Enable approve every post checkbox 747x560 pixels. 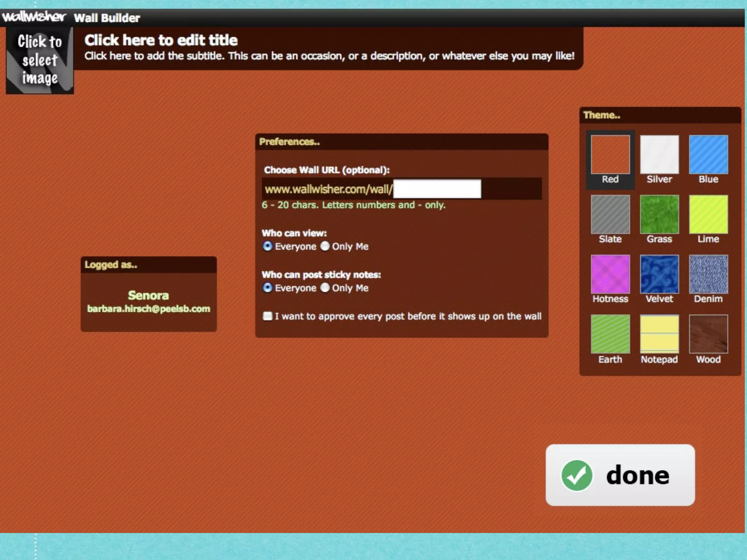click(x=267, y=316)
